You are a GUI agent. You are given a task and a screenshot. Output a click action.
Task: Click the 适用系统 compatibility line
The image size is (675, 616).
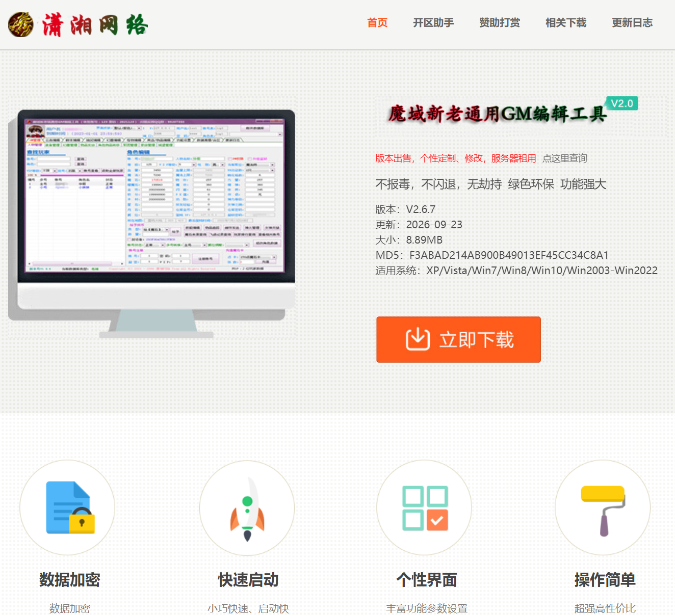click(x=516, y=271)
